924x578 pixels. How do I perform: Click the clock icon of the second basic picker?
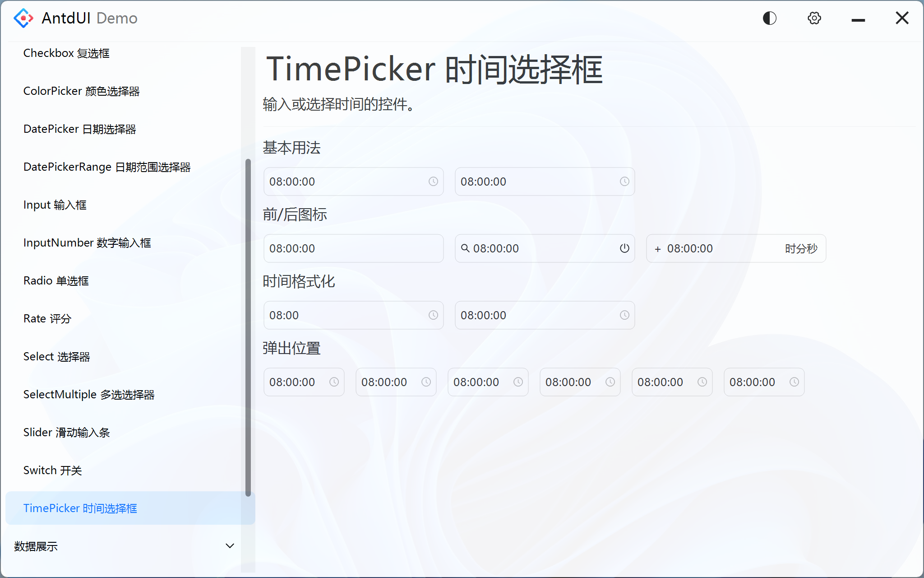tap(624, 182)
